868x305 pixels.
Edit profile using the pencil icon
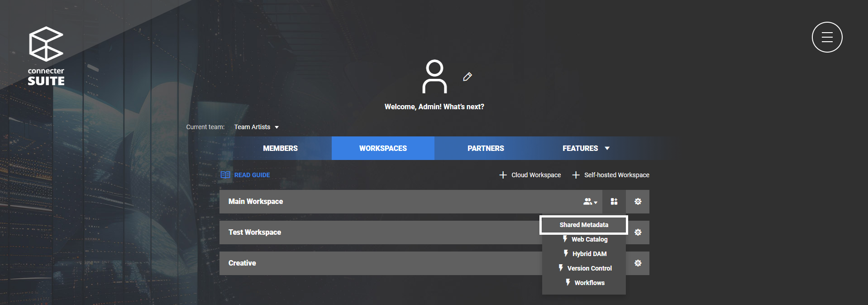click(467, 77)
